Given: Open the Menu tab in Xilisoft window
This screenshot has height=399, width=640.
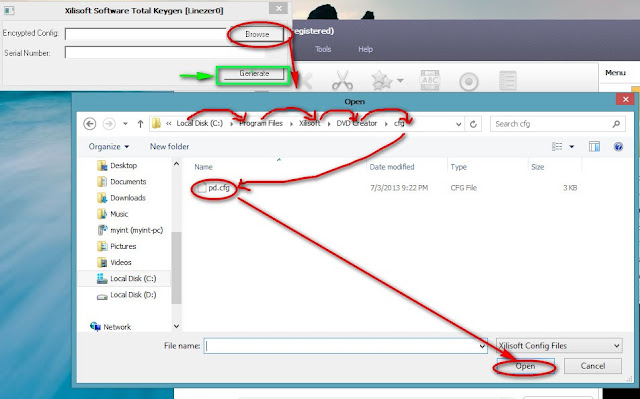Looking at the screenshot, I should tap(615, 73).
